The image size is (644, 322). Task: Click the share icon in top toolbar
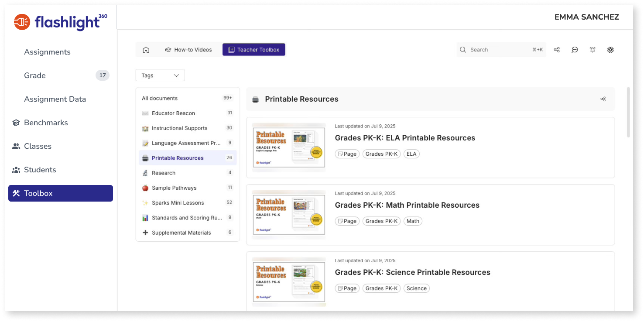click(557, 50)
